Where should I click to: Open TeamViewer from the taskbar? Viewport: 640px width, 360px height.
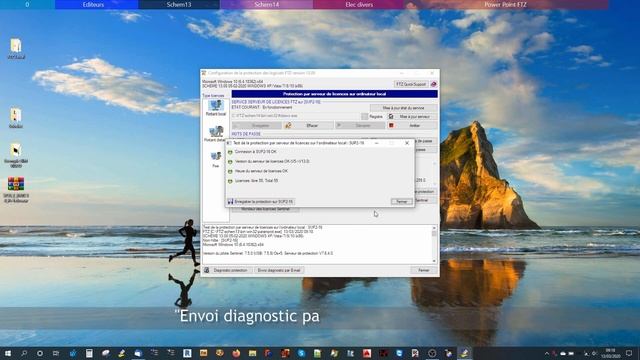(399, 353)
